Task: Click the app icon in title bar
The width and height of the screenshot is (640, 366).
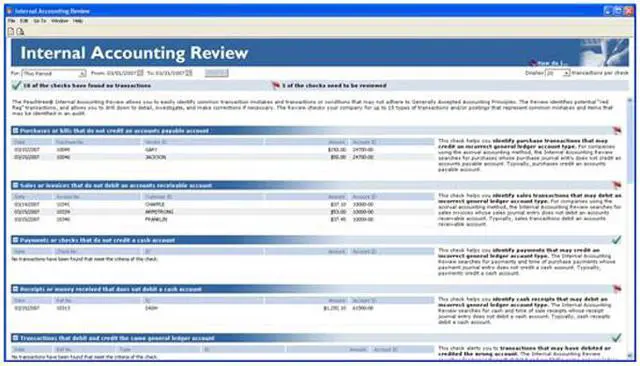Action: (x=10, y=11)
